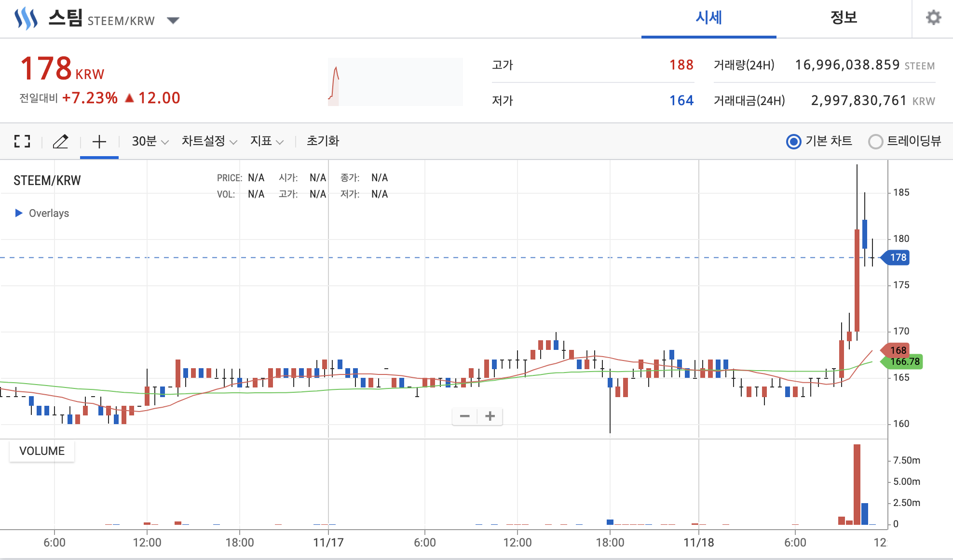
Task: Switch to the 정보 tab
Action: pos(844,18)
